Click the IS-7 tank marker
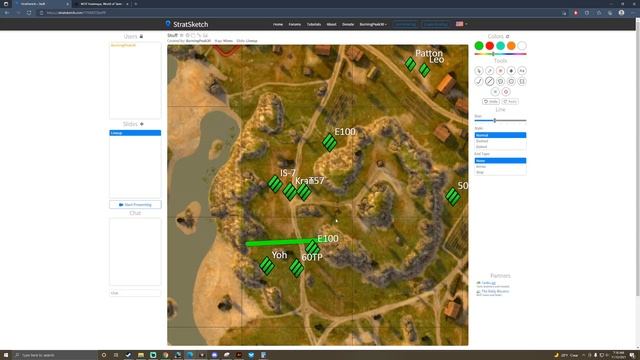 (x=275, y=184)
